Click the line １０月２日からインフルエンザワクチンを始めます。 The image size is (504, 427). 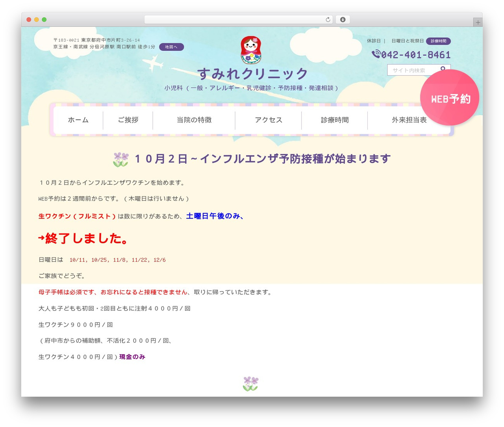point(111,183)
